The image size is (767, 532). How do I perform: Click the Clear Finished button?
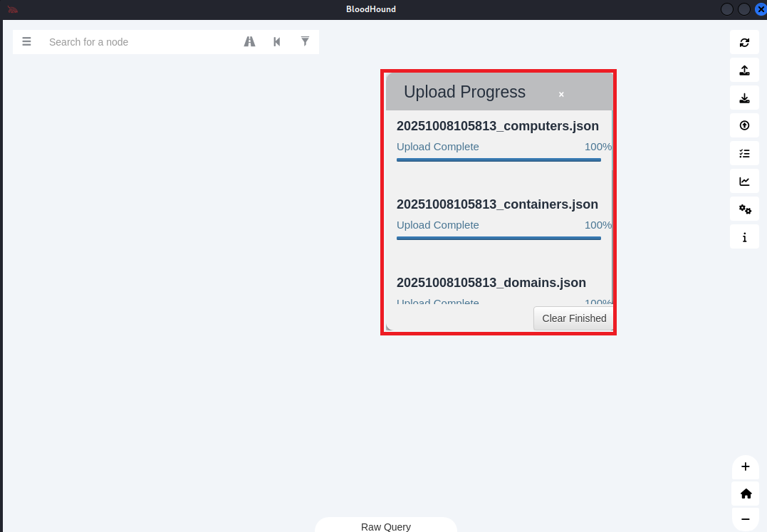coord(574,318)
